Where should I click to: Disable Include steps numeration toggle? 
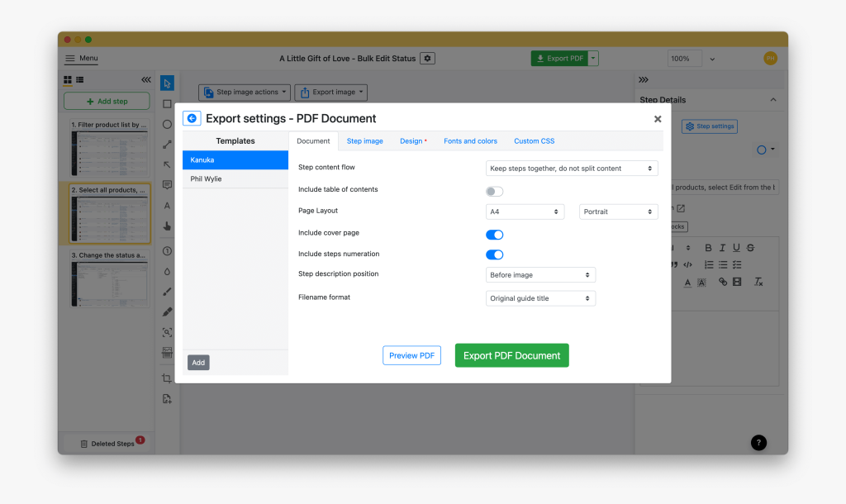pyautogui.click(x=494, y=254)
